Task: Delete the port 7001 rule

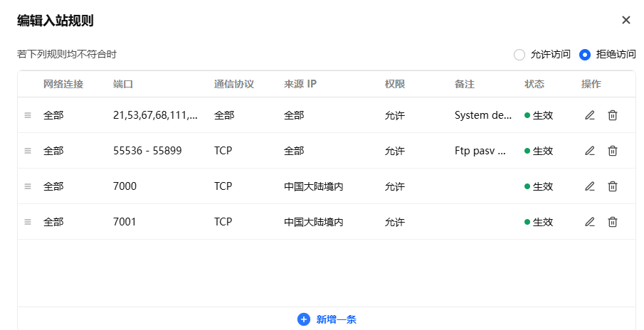Action: 613,222
